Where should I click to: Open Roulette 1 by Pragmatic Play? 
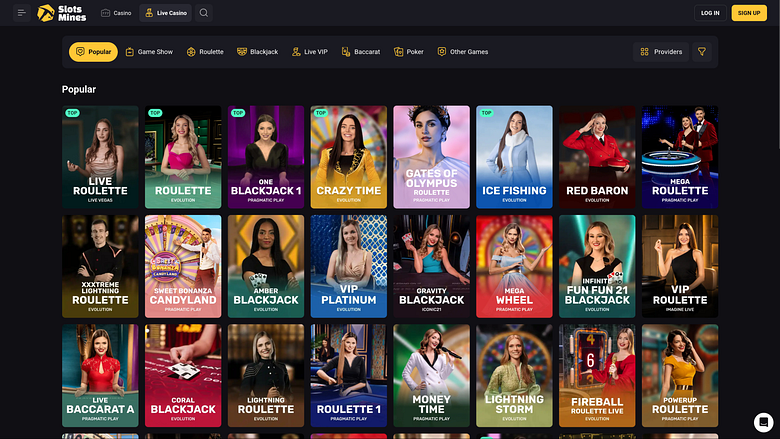tap(349, 375)
